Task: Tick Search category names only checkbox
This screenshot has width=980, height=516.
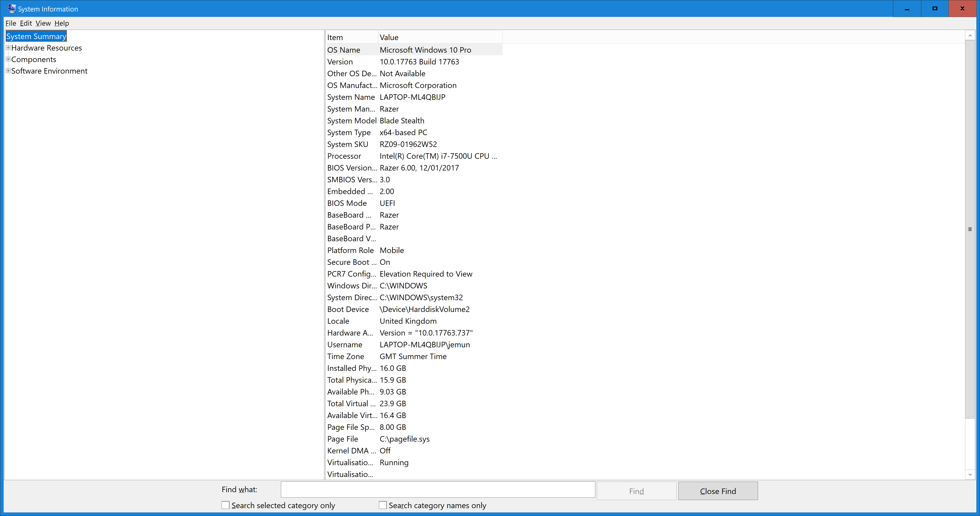Action: [x=383, y=505]
